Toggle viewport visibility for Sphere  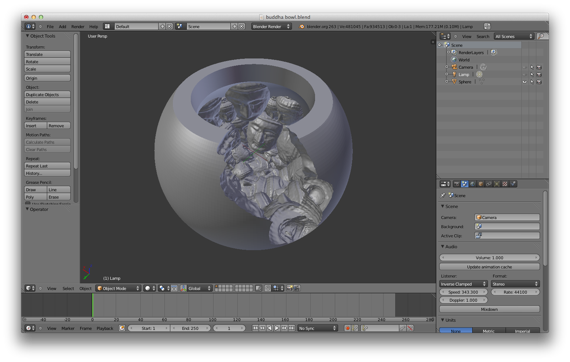[525, 82]
